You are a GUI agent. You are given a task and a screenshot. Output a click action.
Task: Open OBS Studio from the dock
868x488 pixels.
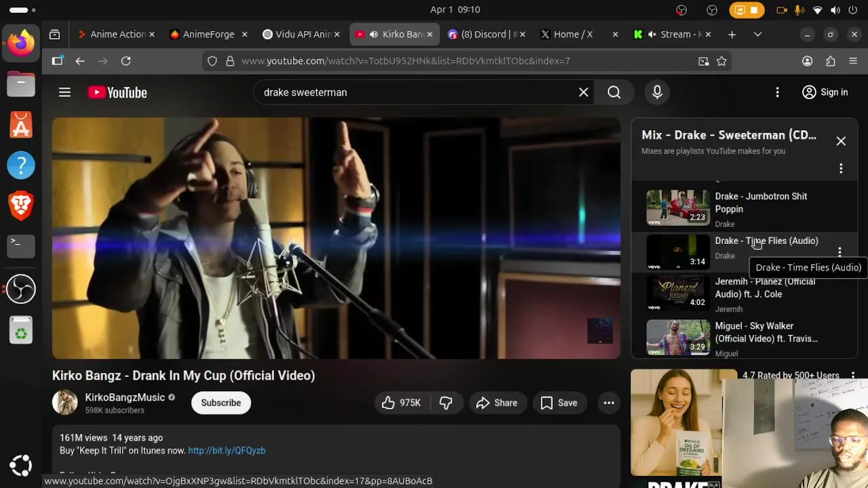click(x=21, y=289)
